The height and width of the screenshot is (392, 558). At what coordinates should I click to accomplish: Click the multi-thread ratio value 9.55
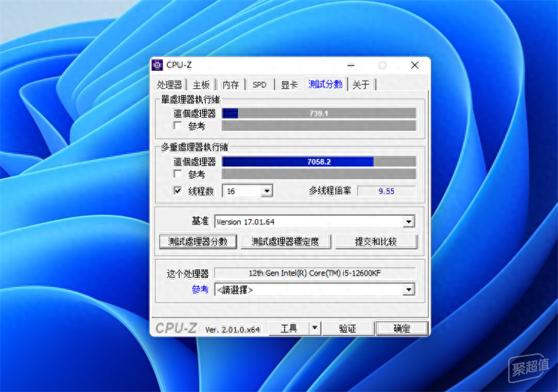(x=386, y=192)
